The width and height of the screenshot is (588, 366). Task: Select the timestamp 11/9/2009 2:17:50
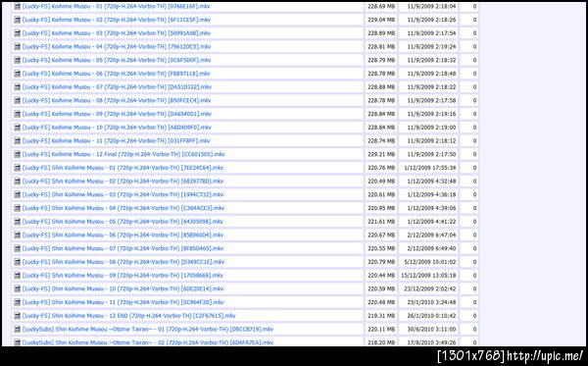pyautogui.click(x=431, y=154)
